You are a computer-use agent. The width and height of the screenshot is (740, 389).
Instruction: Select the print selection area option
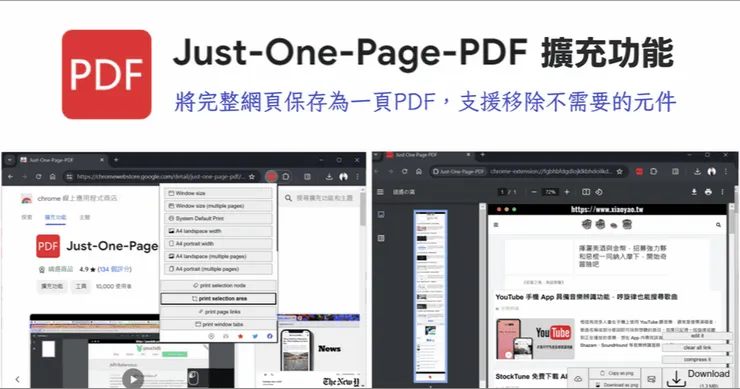pyautogui.click(x=219, y=299)
